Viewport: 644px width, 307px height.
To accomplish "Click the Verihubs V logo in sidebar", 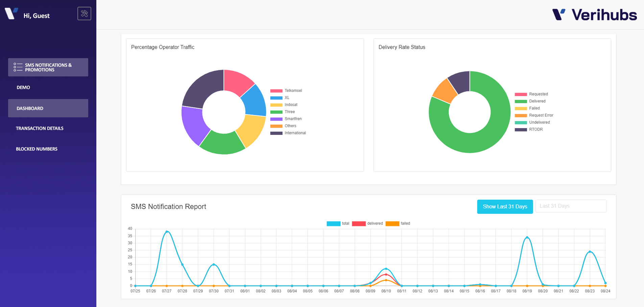I will [11, 14].
